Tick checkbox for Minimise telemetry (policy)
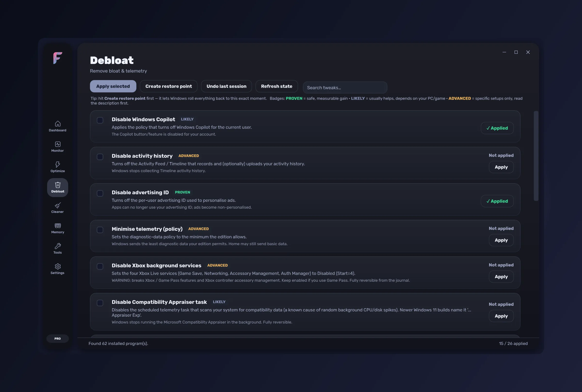Viewport: 582px width, 392px height. click(100, 230)
